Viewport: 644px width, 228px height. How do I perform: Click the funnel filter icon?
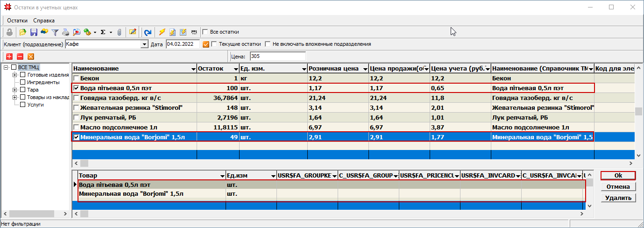pyautogui.click(x=55, y=32)
